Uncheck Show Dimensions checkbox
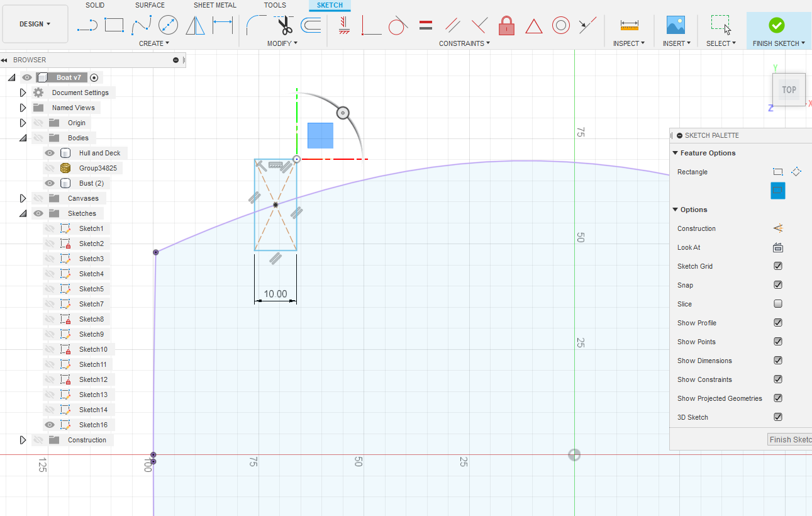 point(778,361)
